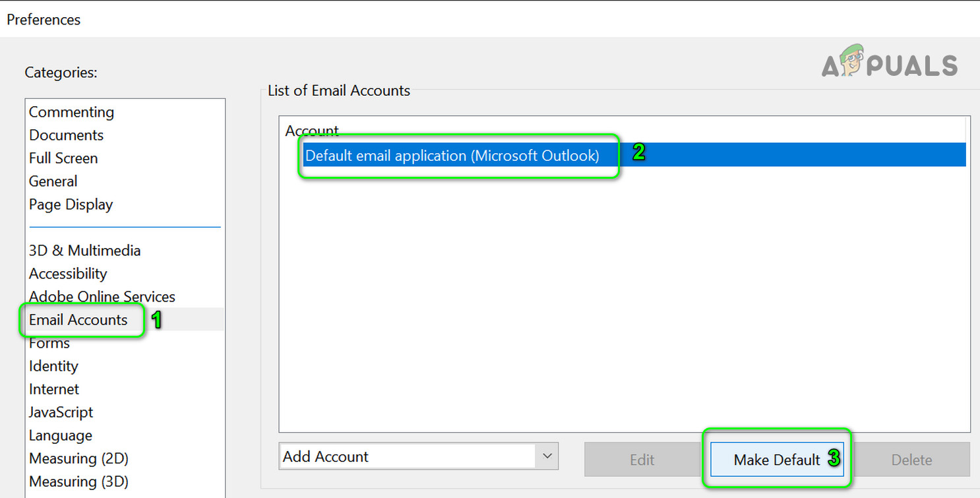Click the Account column header
This screenshot has width=980, height=498.
(x=312, y=130)
